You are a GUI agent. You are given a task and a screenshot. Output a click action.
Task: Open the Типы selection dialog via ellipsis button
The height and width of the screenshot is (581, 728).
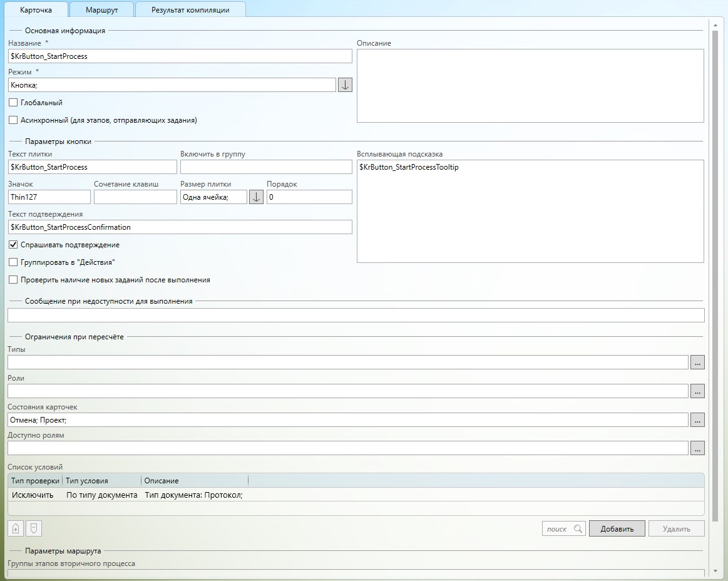tap(697, 362)
